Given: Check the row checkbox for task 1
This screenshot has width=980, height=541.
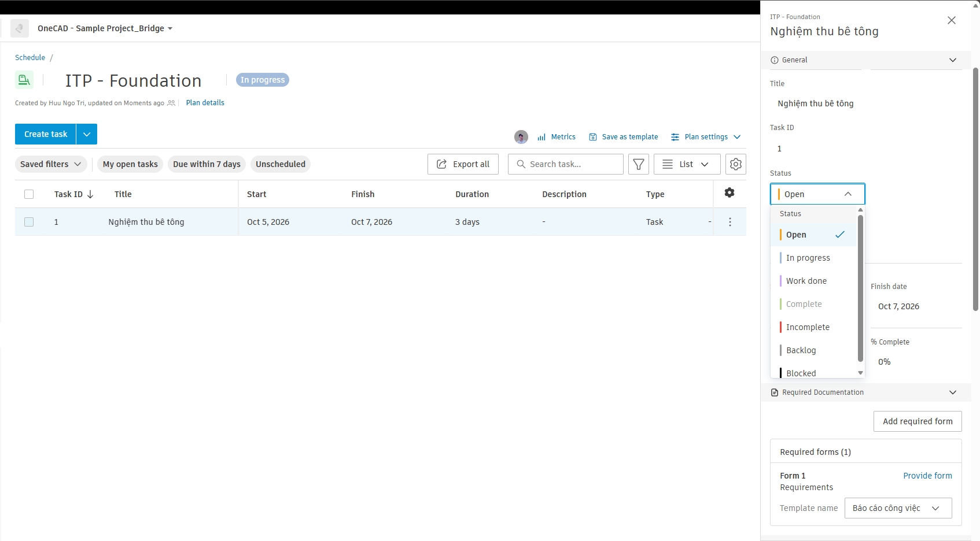Looking at the screenshot, I should coord(29,222).
